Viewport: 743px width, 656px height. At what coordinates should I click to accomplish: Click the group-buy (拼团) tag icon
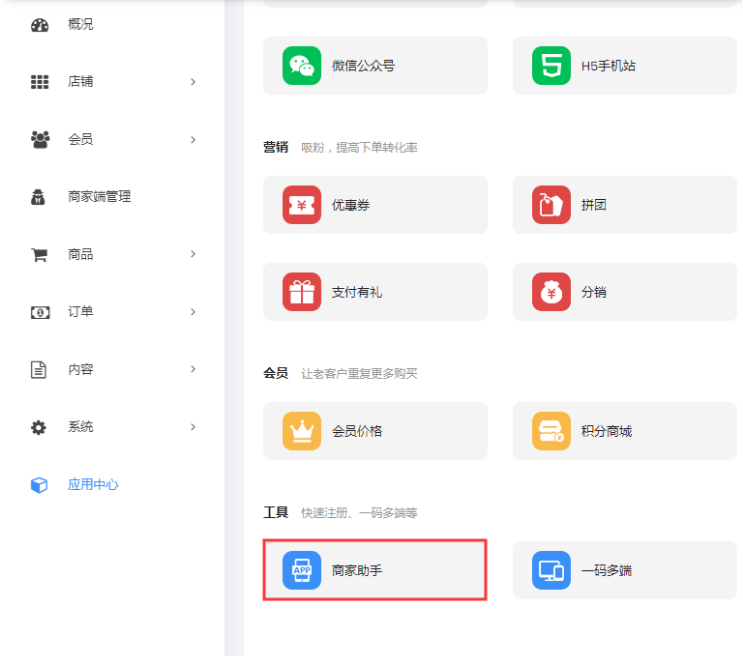point(551,205)
